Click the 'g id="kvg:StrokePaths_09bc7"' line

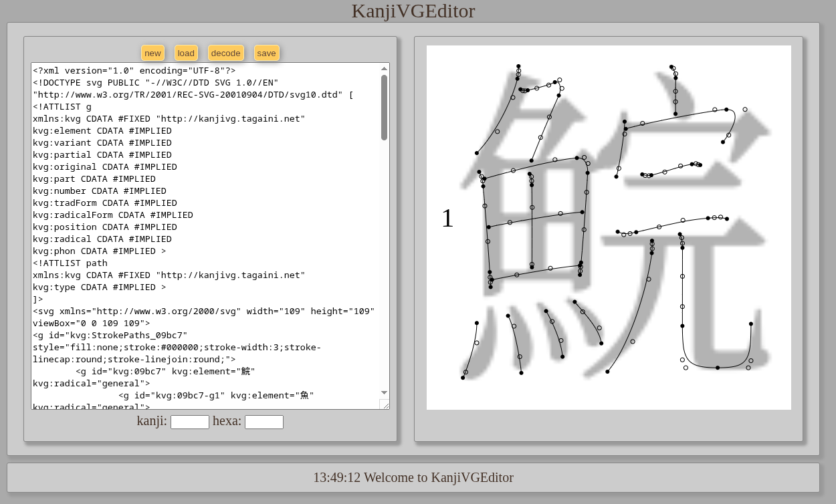(x=110, y=335)
